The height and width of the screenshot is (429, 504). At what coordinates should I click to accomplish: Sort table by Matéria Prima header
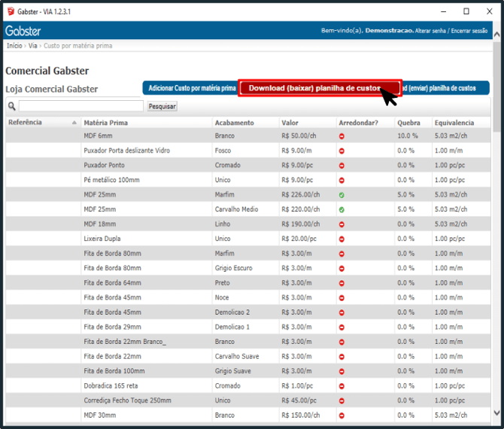[106, 123]
